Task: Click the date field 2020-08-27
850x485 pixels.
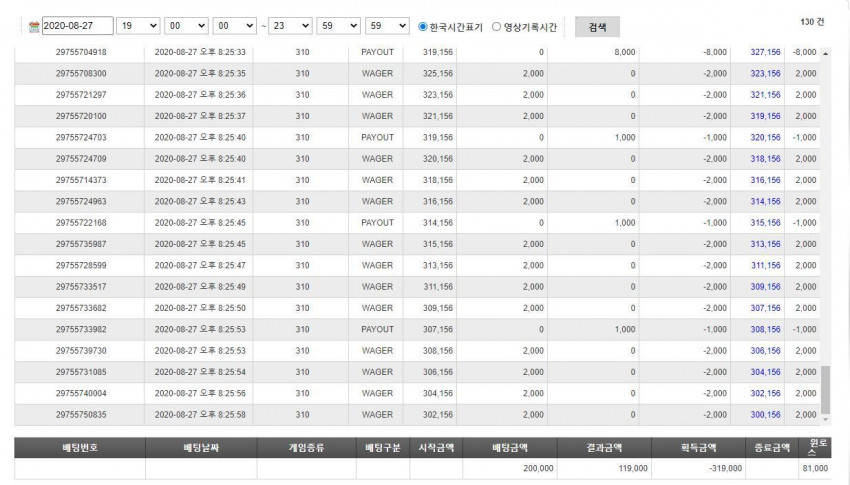Action: tap(78, 25)
